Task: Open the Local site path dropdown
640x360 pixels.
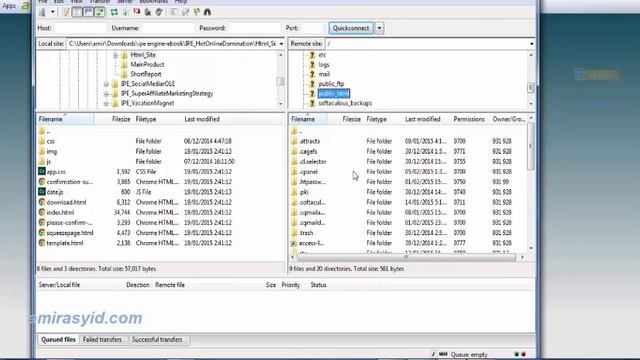Action: coord(281,44)
